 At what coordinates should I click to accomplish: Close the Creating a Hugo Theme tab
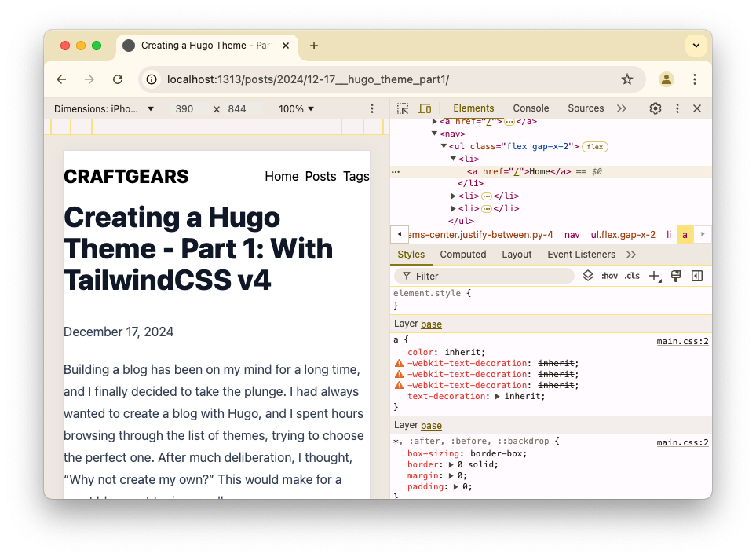point(286,46)
